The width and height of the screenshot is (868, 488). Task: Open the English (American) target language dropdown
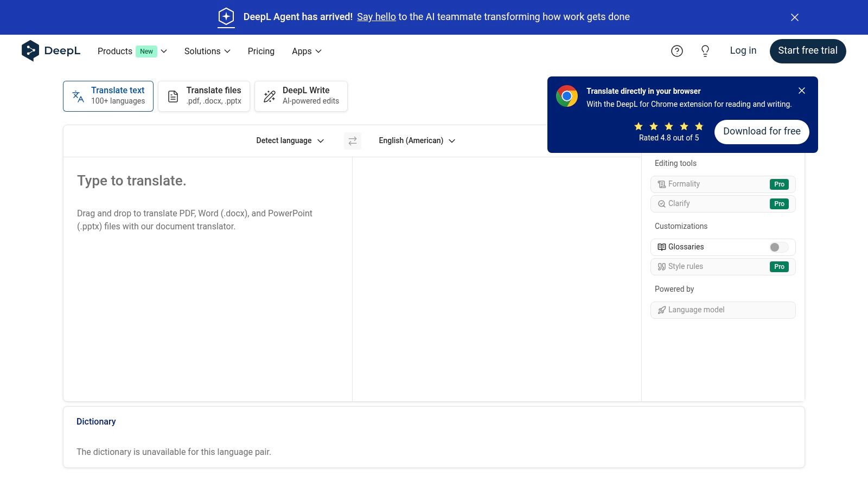[417, 141]
